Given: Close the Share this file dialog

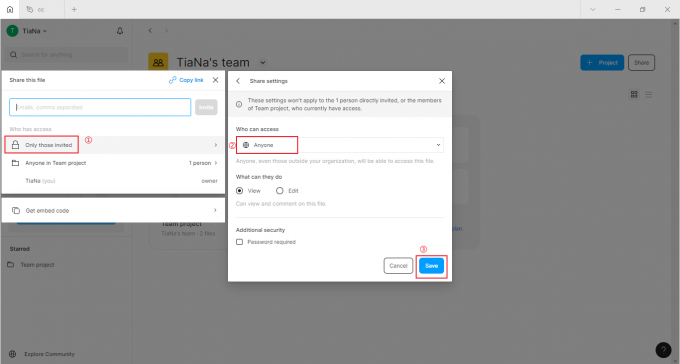Looking at the screenshot, I should (216, 80).
